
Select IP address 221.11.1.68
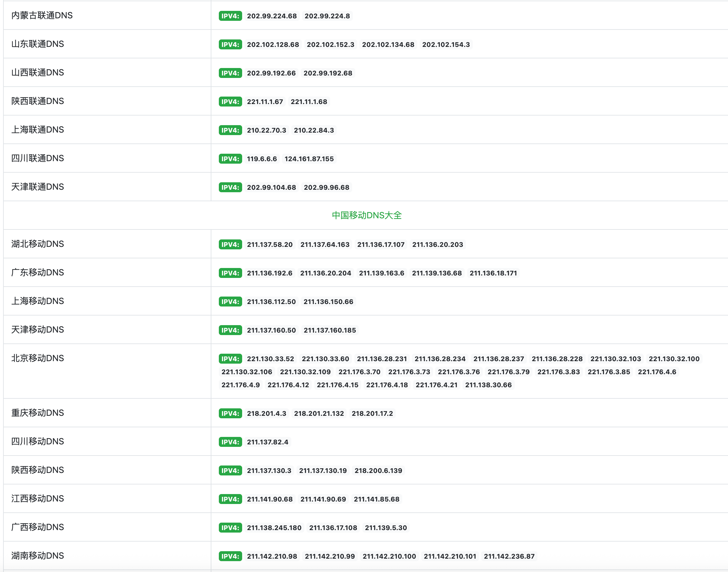309,102
